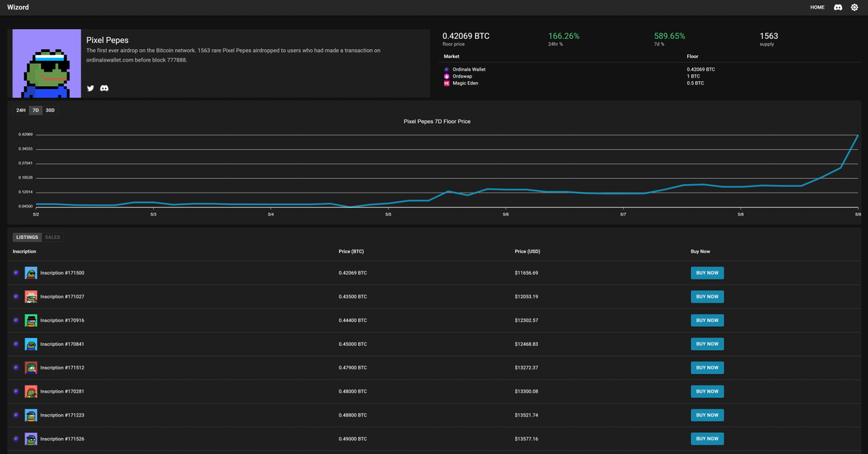Viewport: 868px width, 454px height.
Task: Open Pixel Pepes Twitter bird icon
Action: click(90, 88)
